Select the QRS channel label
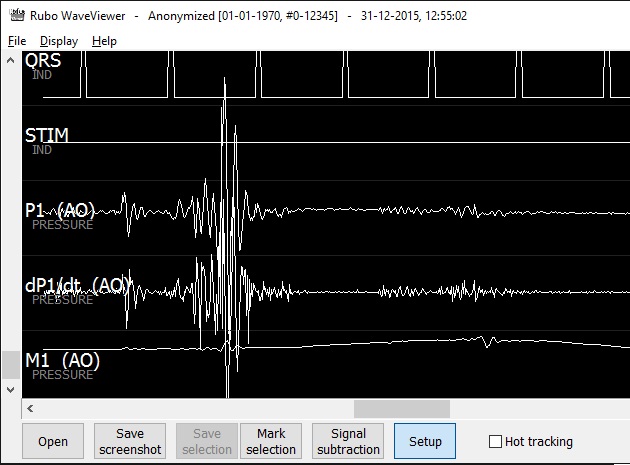Viewport: 630px width, 465px height. [x=43, y=61]
